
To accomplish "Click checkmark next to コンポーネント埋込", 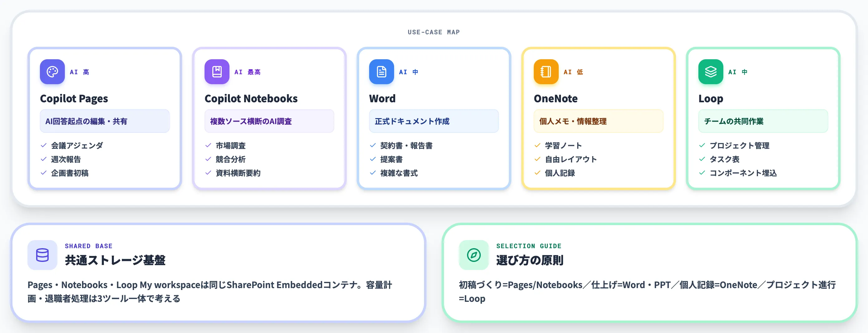I will click(702, 173).
